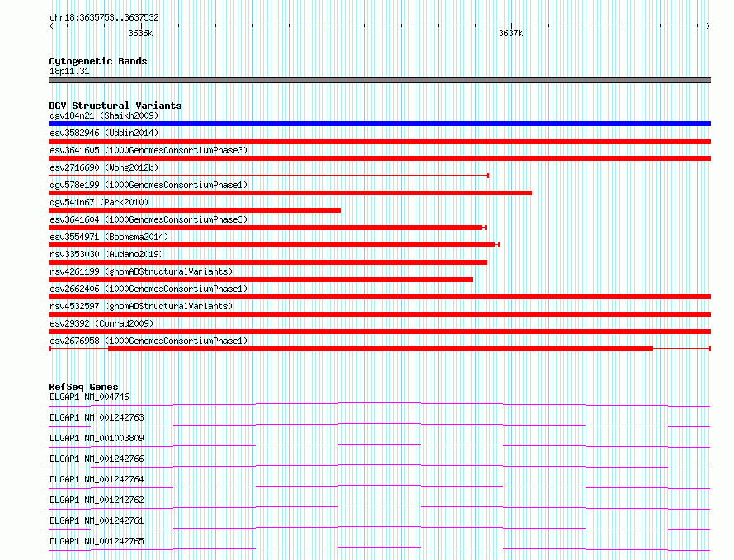This screenshot has height=560, width=734.
Task: Click the DLGAP1|NM_001003809 transcript label
Action: 96,438
